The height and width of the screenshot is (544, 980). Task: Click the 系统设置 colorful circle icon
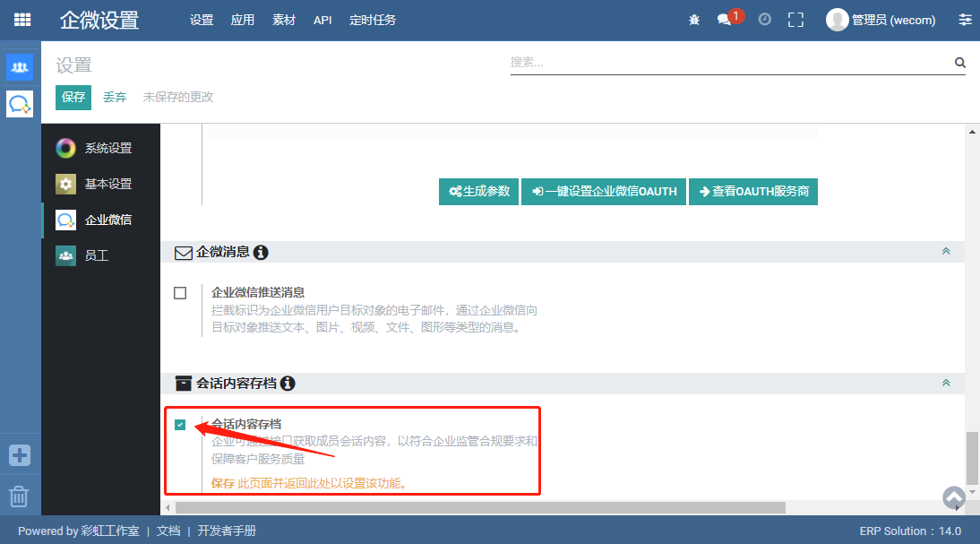point(65,148)
